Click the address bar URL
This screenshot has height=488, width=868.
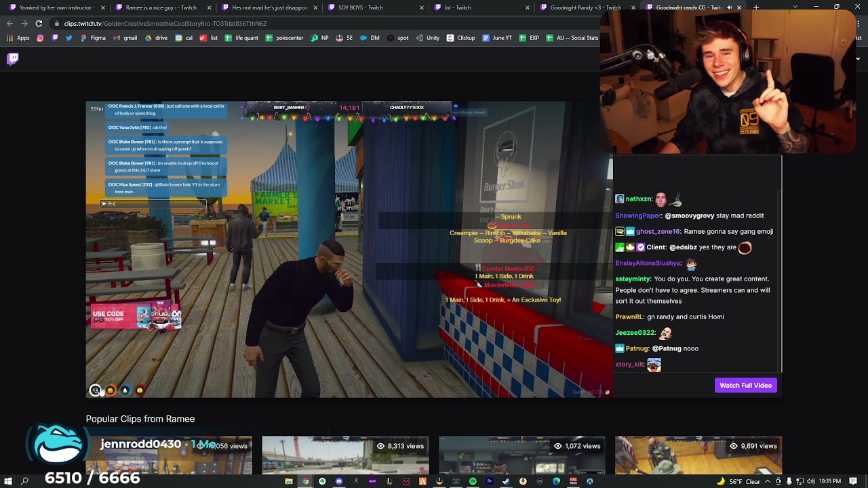point(165,23)
